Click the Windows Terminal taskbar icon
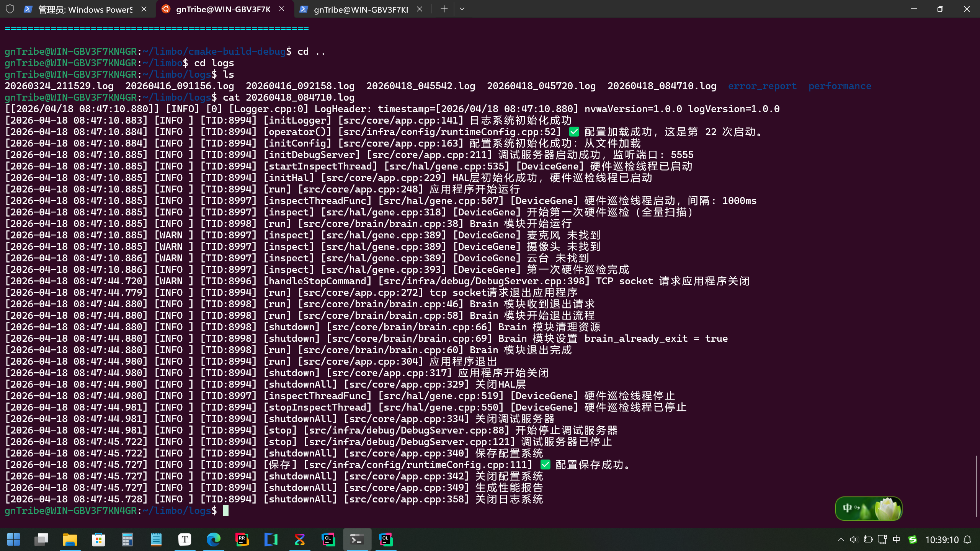 coord(357,540)
